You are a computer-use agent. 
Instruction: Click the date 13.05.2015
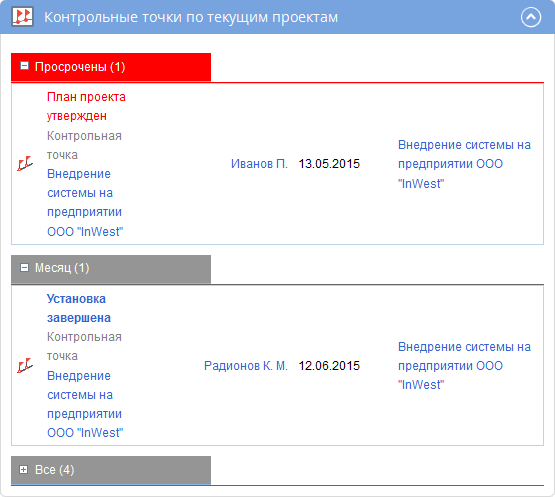click(x=329, y=164)
